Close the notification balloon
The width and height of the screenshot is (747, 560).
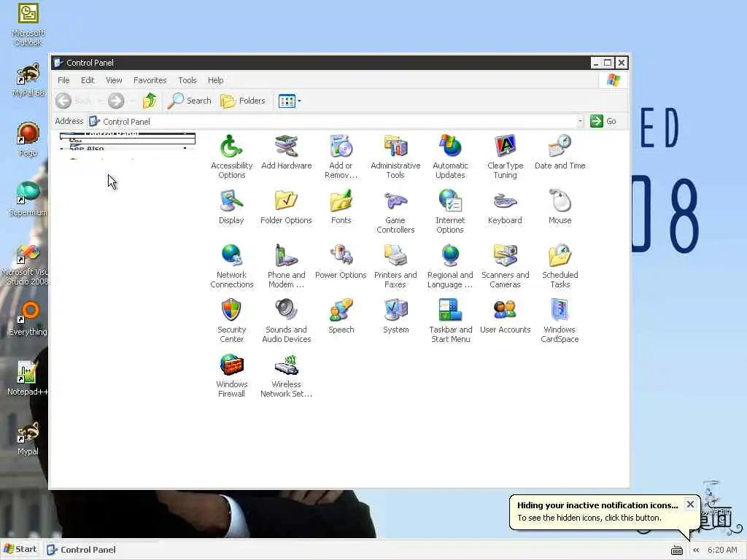690,505
